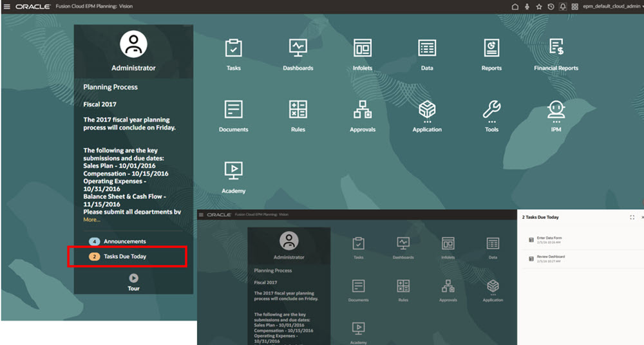Play the Tour button
This screenshot has height=345, width=644.
click(133, 278)
